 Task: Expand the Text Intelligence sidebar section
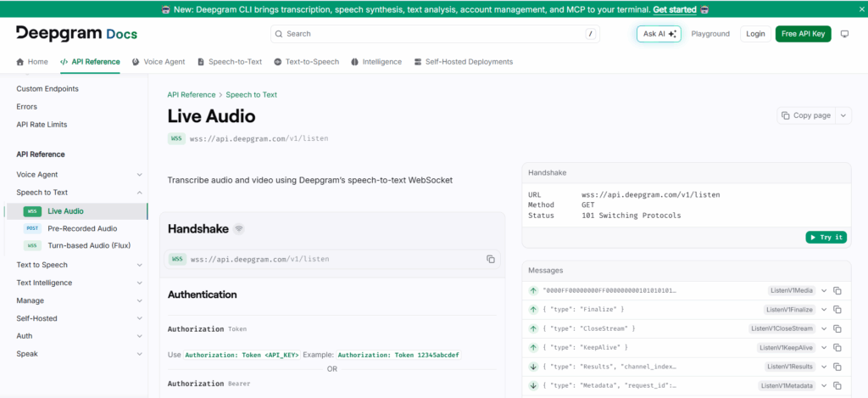tap(140, 283)
